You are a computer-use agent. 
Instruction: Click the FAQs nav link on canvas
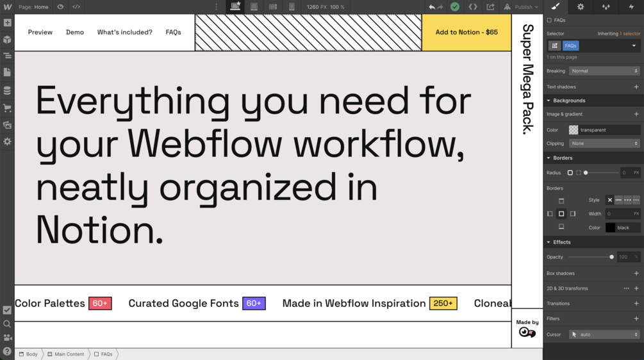click(173, 32)
